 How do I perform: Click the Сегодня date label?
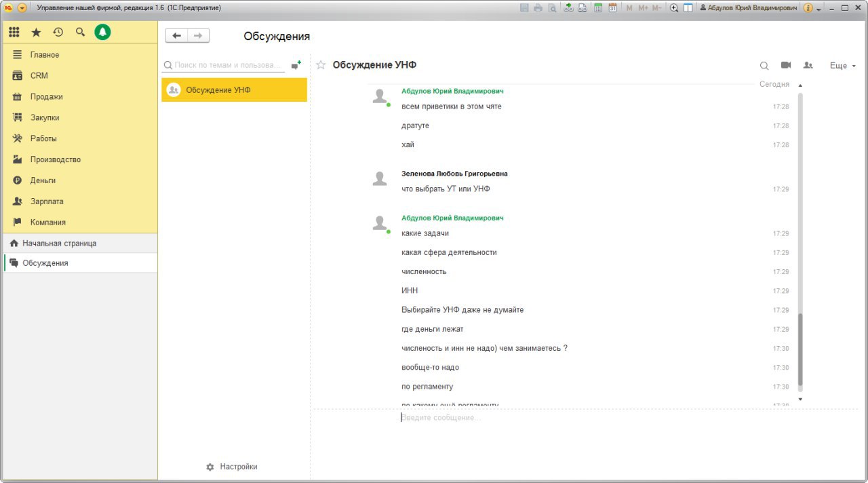(x=774, y=84)
